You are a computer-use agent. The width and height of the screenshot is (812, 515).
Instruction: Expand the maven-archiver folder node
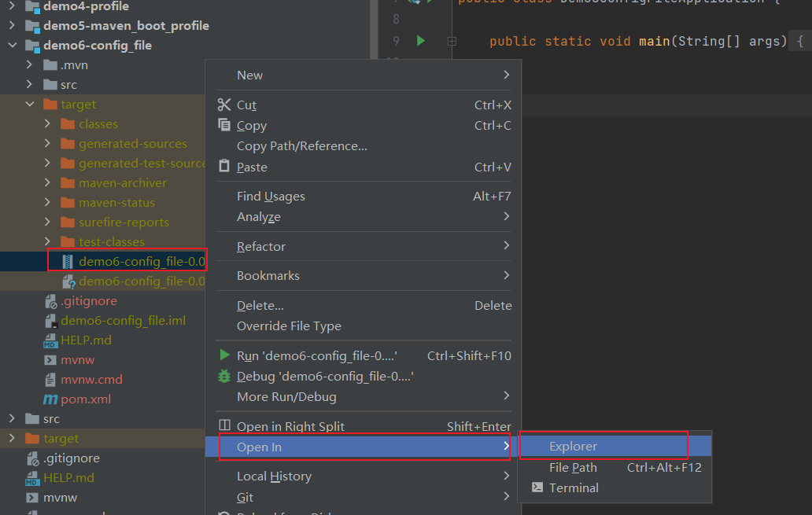(x=47, y=182)
